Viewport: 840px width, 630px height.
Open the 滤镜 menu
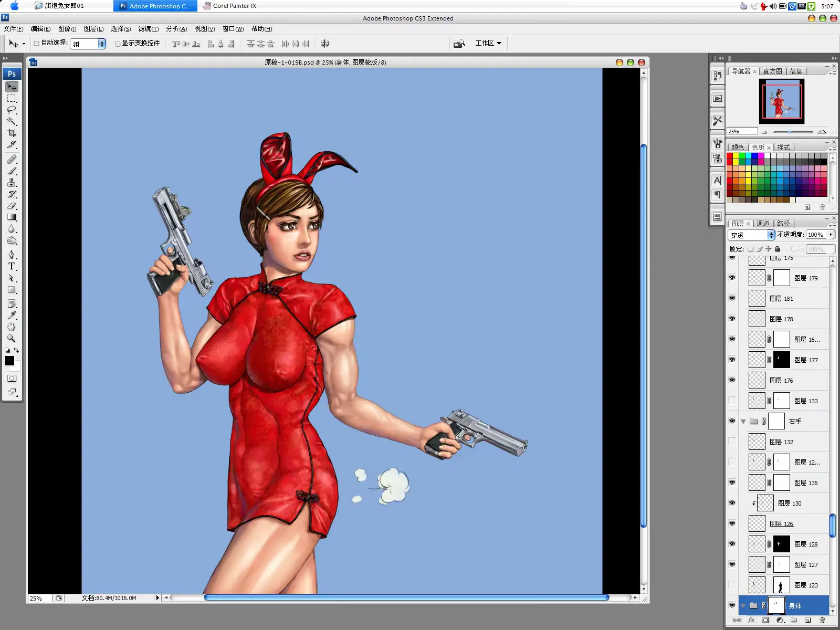(148, 29)
